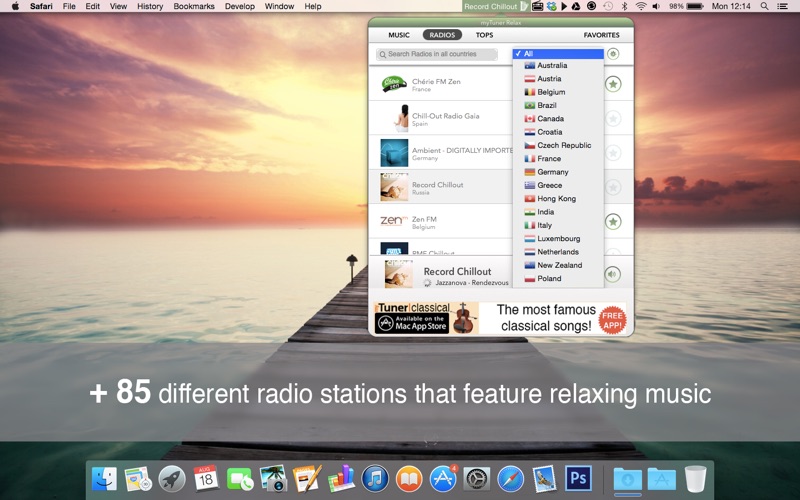The image size is (800, 500).
Task: Pick Poland from the country list
Action: click(558, 278)
